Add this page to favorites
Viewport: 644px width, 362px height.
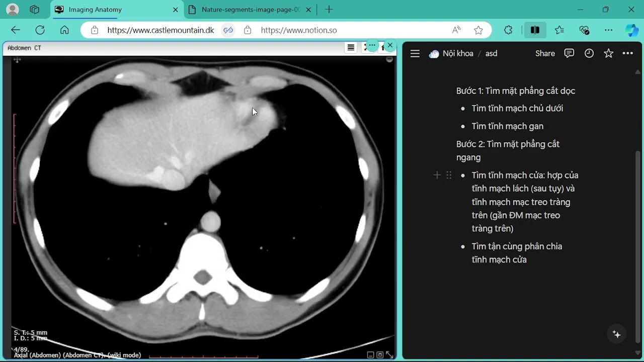(478, 30)
